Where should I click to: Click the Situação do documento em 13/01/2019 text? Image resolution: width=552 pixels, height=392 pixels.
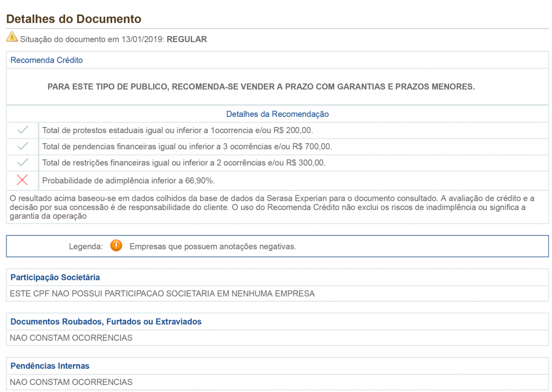click(x=92, y=39)
